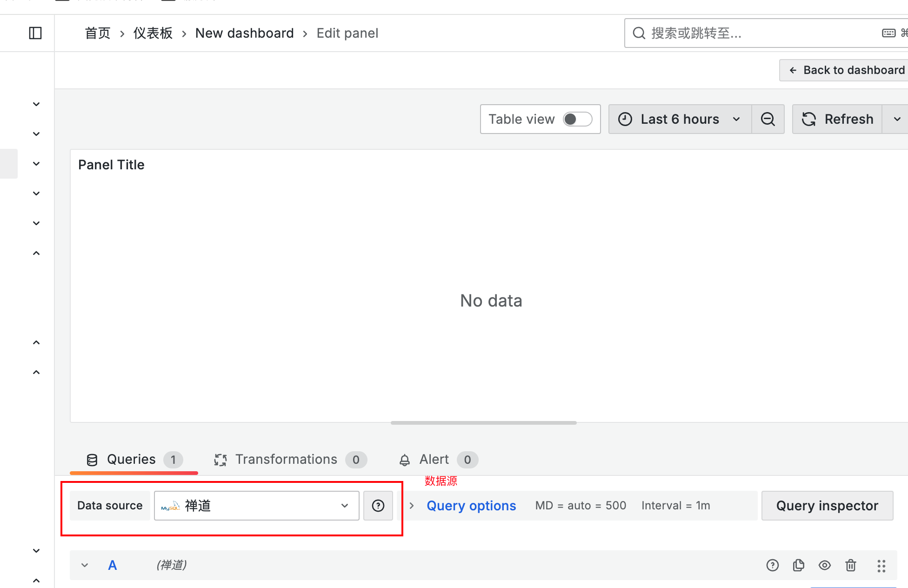Click the search magnifier icon
The height and width of the screenshot is (588, 908).
(639, 33)
